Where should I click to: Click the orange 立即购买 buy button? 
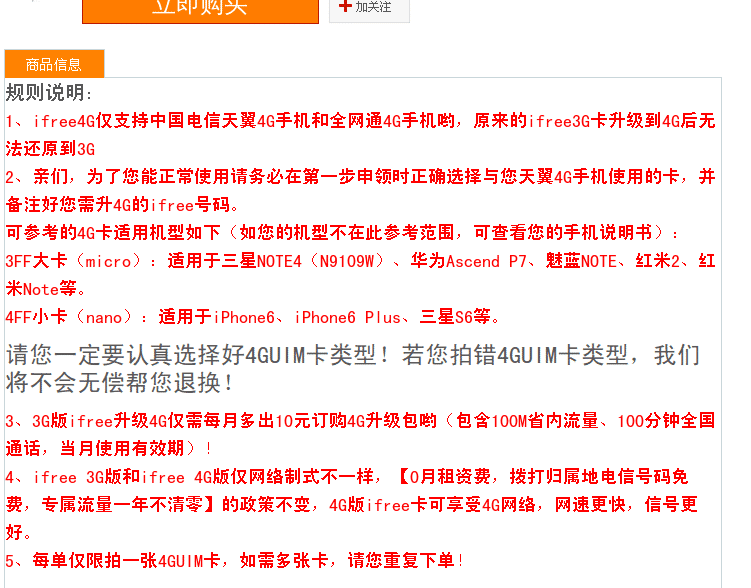[200, 10]
